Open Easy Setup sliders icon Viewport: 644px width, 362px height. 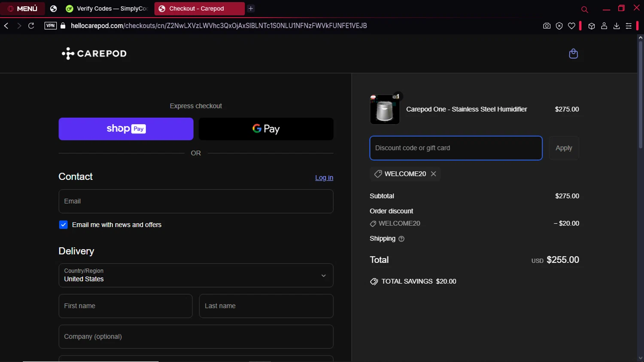(x=629, y=26)
